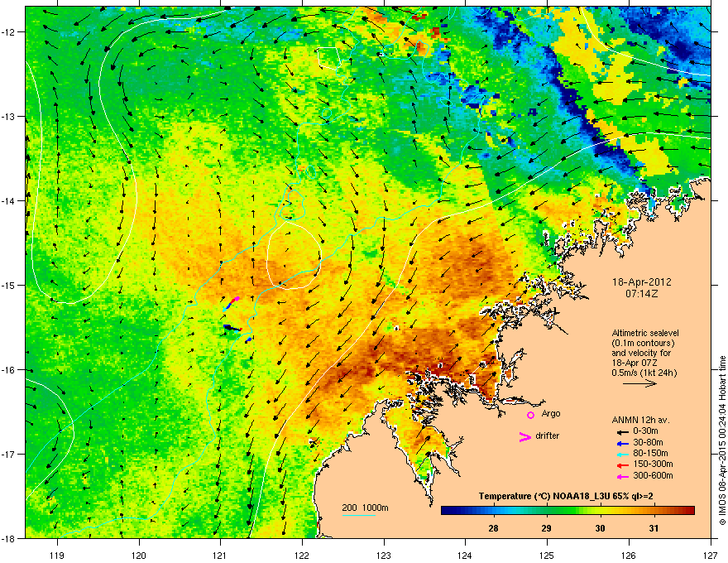Click the 'drifter' legend label
Image resolution: width=728 pixels, height=563 pixels.
pyautogui.click(x=548, y=435)
